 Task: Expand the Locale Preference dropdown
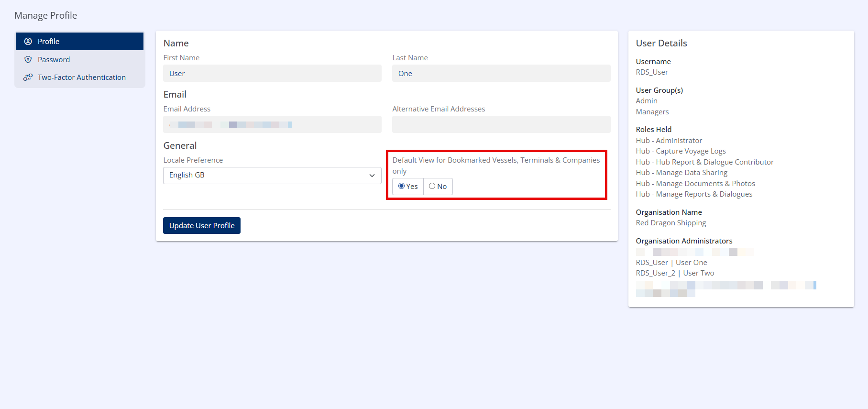click(272, 175)
